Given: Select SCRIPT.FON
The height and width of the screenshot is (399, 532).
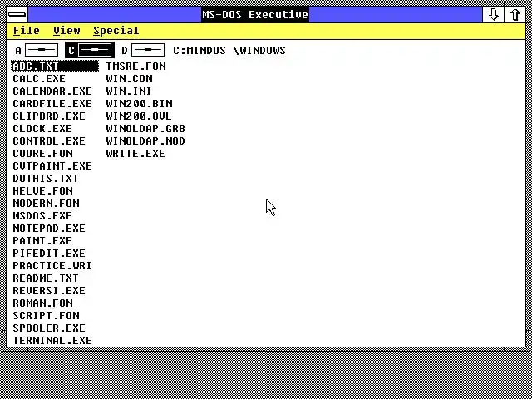Looking at the screenshot, I should [x=47, y=316].
